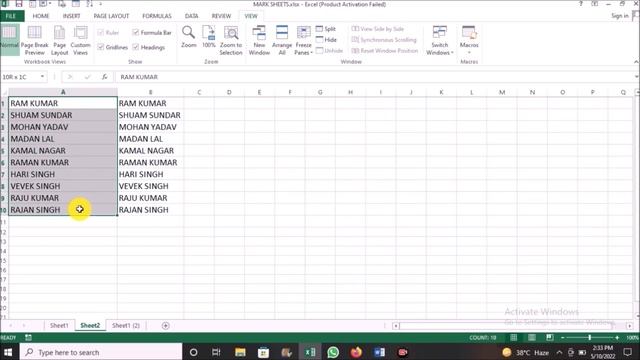640x360 pixels.
Task: Open a New Window
Action: tap(259, 40)
